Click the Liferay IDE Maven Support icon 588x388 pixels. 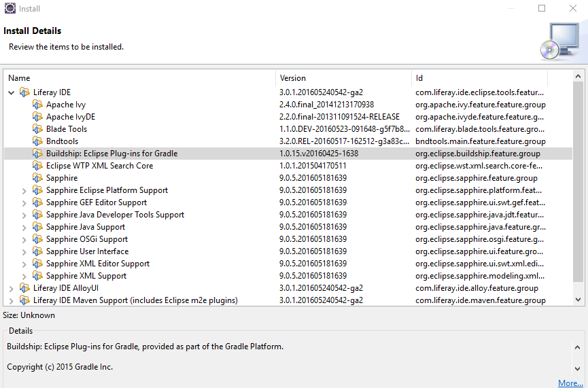tap(24, 300)
